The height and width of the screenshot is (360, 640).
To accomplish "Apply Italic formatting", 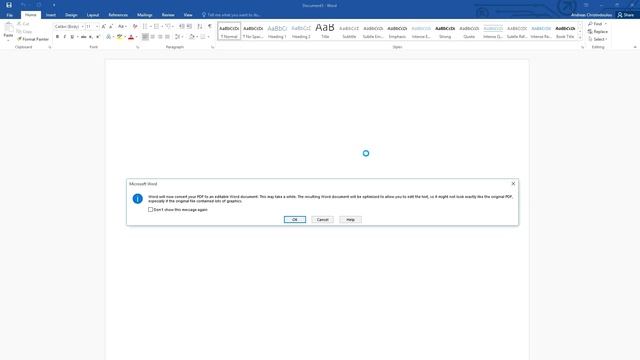I will [64, 37].
